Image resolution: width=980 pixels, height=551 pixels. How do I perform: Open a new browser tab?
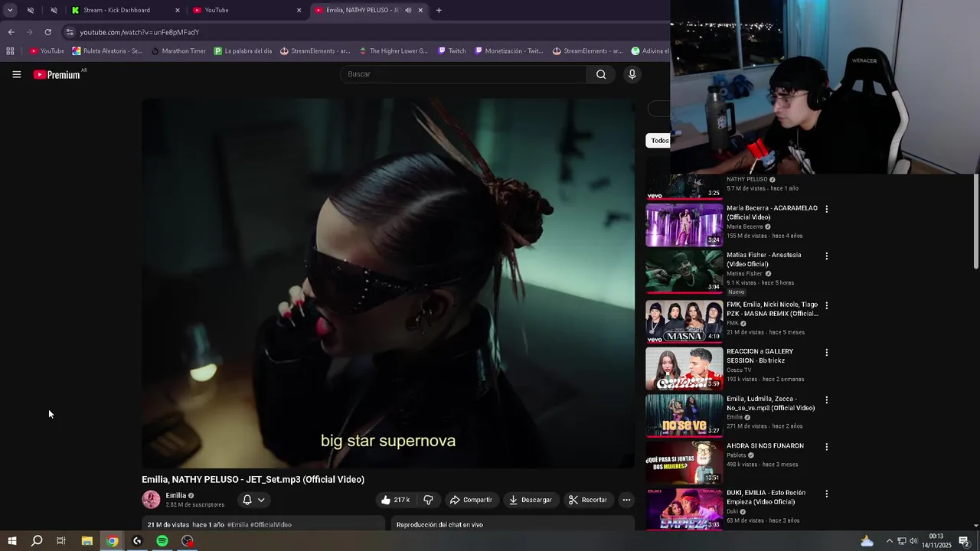439,10
